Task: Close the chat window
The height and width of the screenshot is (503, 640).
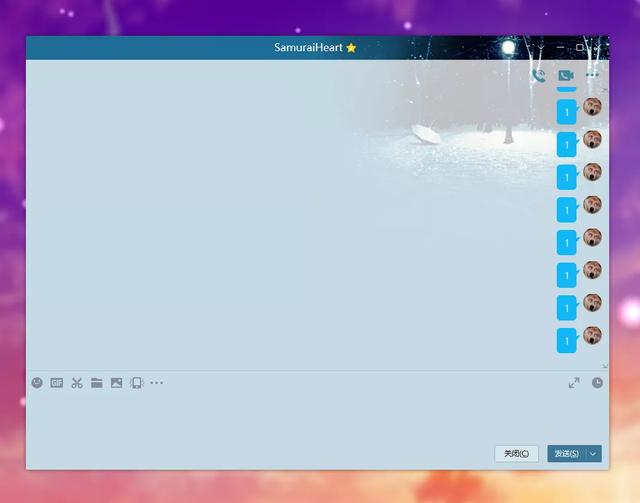Action: (598, 48)
